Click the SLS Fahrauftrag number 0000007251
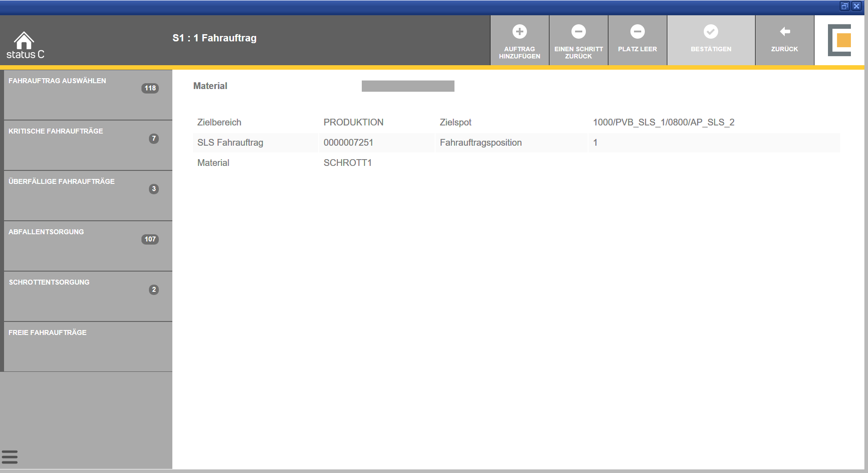 point(348,143)
